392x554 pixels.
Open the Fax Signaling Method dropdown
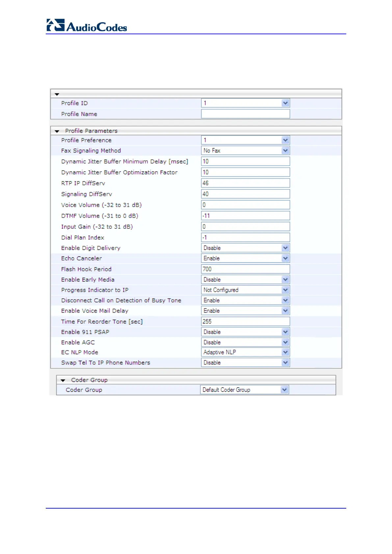pyautogui.click(x=245, y=150)
